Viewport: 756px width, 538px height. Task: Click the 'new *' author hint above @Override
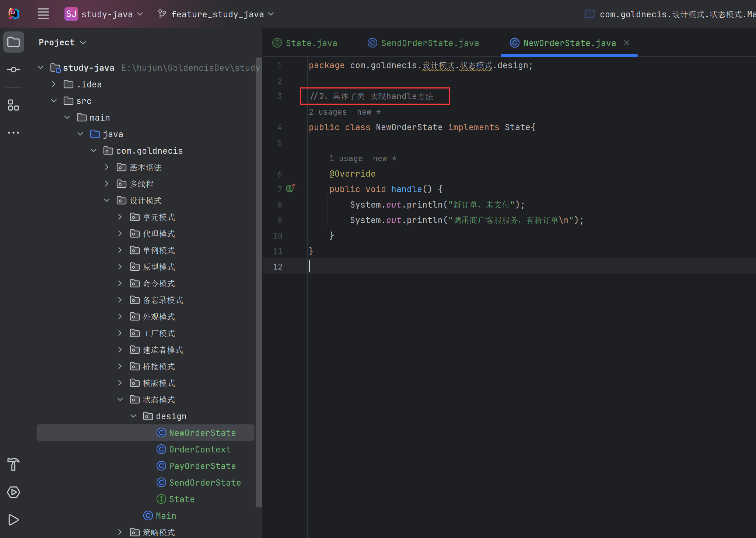pyautogui.click(x=385, y=159)
